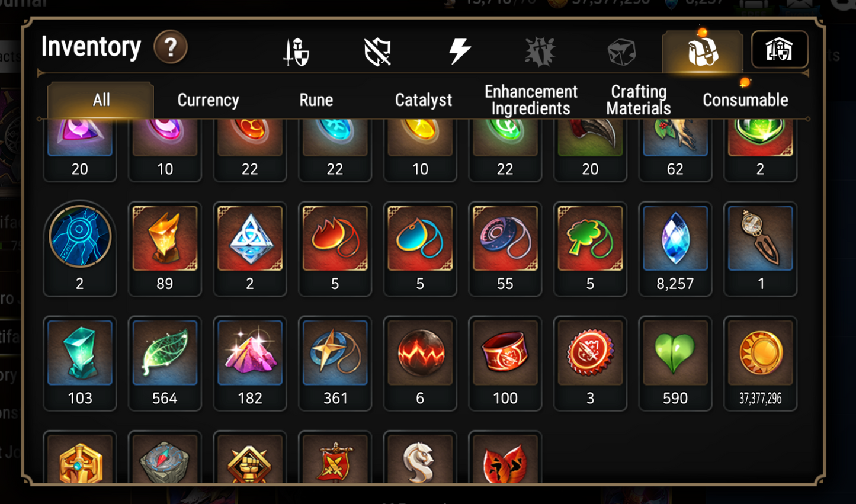This screenshot has height=504, width=856.
Task: Open the lightning bolt category icon
Action: tap(460, 51)
